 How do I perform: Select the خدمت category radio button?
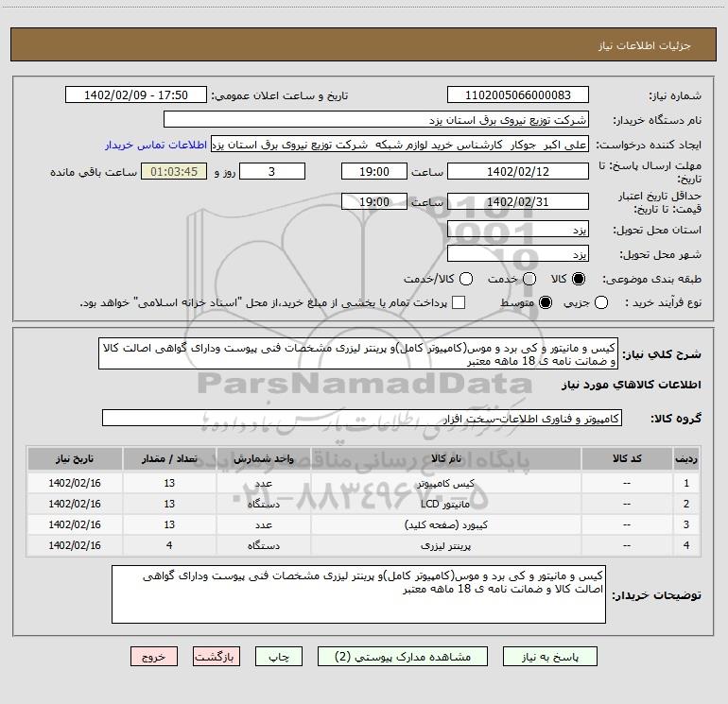(529, 279)
